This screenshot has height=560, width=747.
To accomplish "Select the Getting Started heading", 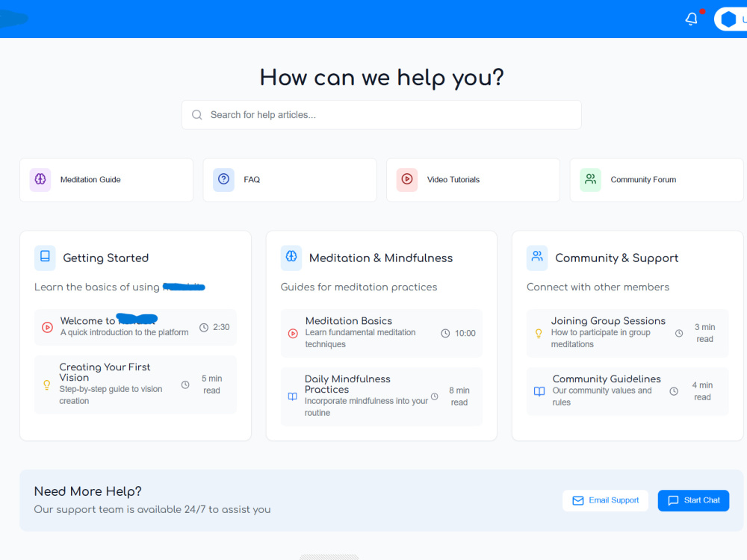I will click(106, 258).
